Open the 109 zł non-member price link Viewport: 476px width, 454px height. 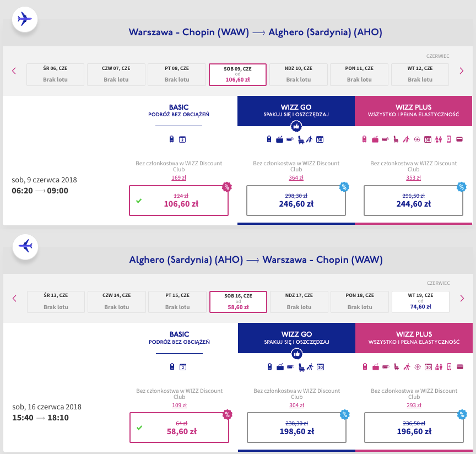tap(180, 405)
